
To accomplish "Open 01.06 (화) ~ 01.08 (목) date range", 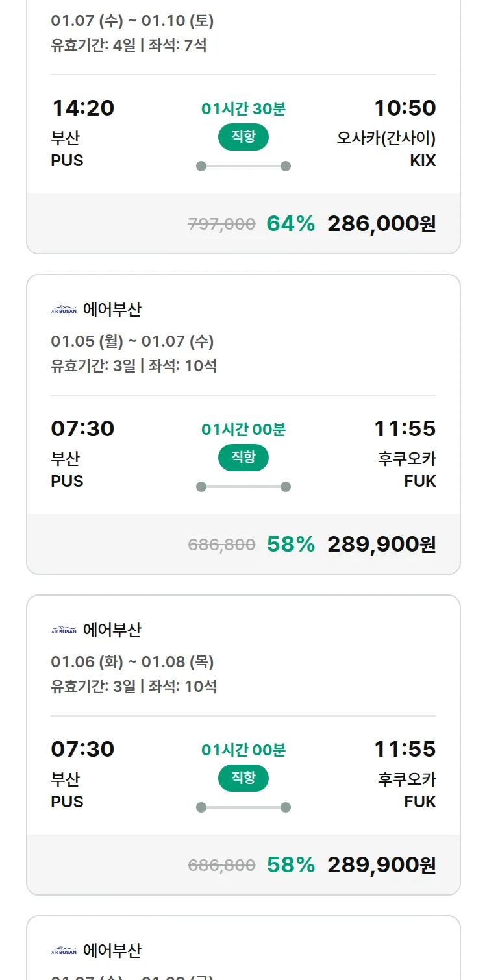I will (132, 662).
